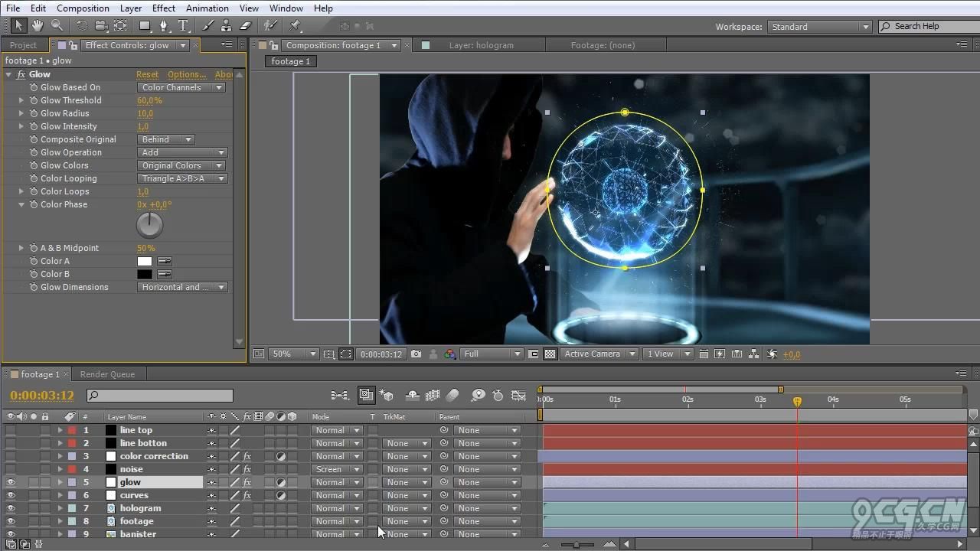This screenshot has width=980, height=551.
Task: Switch to the Project tab
Action: pos(23,45)
